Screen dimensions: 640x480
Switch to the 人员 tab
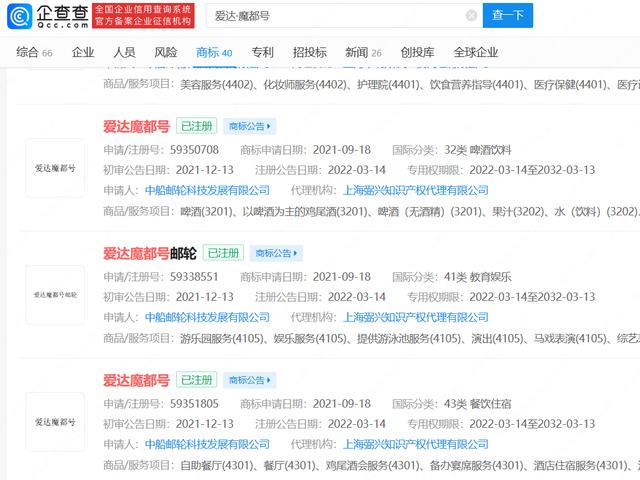coord(124,52)
